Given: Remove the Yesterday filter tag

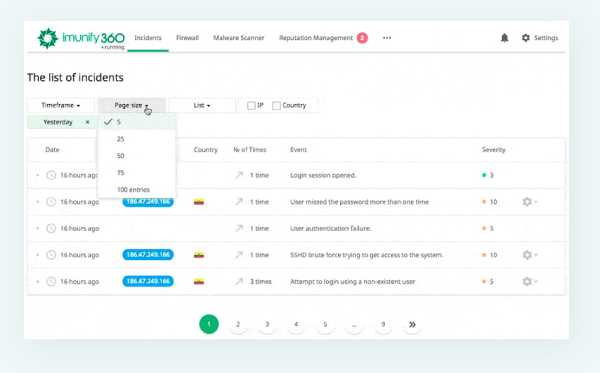Looking at the screenshot, I should pyautogui.click(x=87, y=122).
